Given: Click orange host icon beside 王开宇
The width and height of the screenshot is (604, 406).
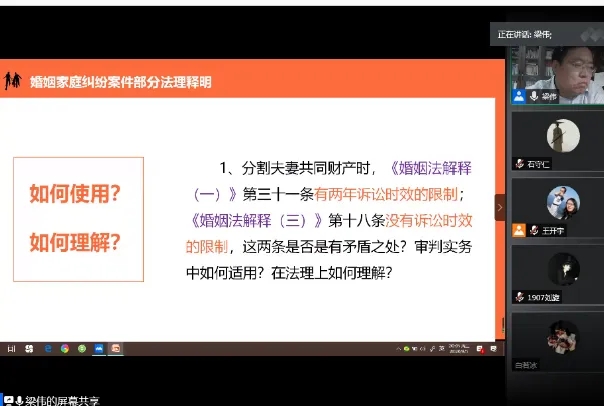Looking at the screenshot, I should pyautogui.click(x=520, y=230).
